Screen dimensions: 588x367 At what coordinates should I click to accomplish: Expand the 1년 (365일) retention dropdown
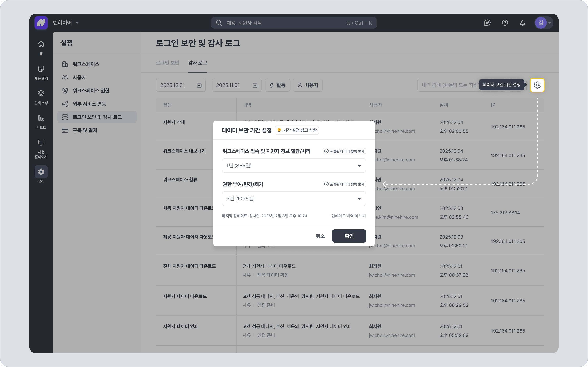pos(293,166)
